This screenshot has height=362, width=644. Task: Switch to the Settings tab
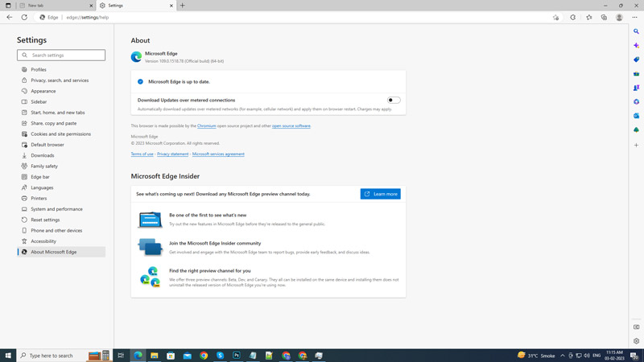click(136, 6)
